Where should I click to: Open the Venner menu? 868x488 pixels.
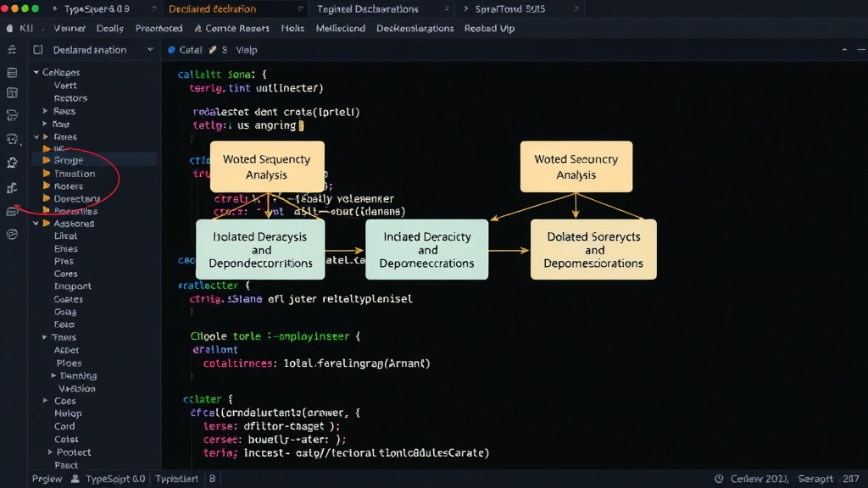tap(70, 28)
